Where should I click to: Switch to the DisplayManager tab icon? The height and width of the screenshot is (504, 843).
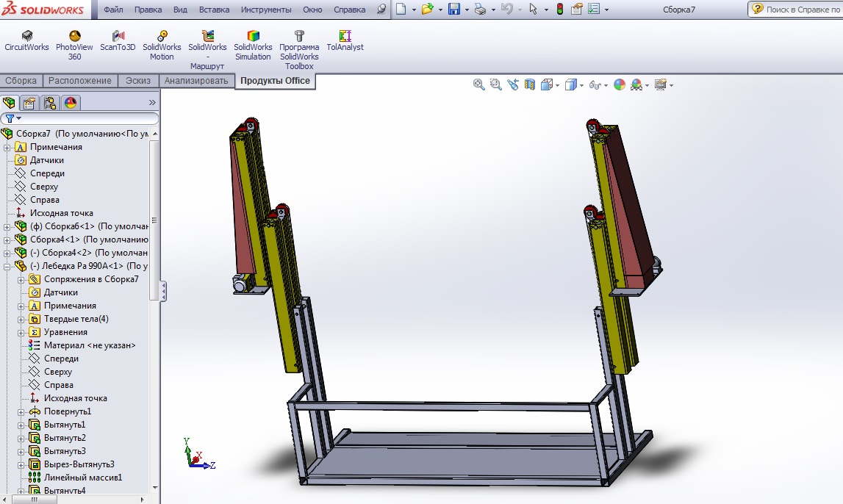[71, 103]
